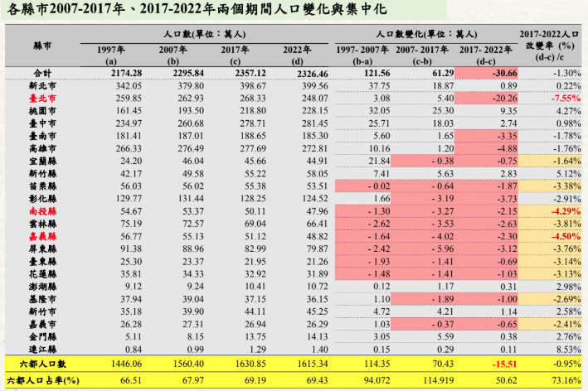This screenshot has width=588, height=391.
Task: Click the 合計 row label
Action: [x=42, y=74]
